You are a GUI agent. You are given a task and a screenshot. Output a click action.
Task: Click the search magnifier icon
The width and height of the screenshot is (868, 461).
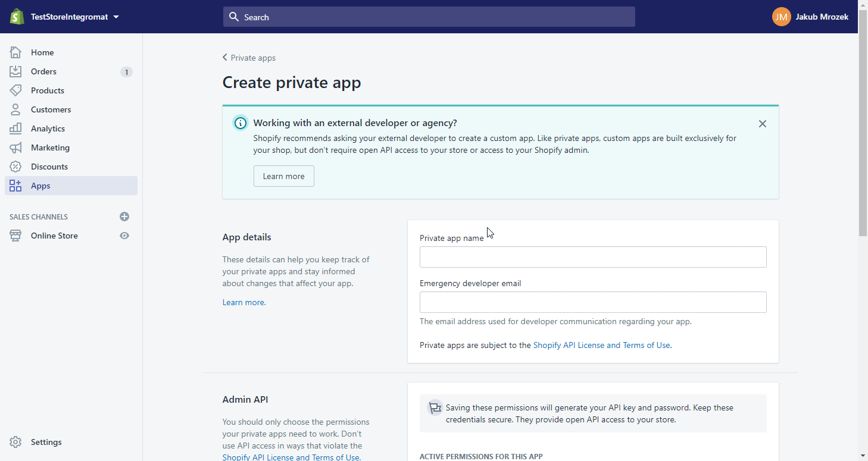[234, 17]
